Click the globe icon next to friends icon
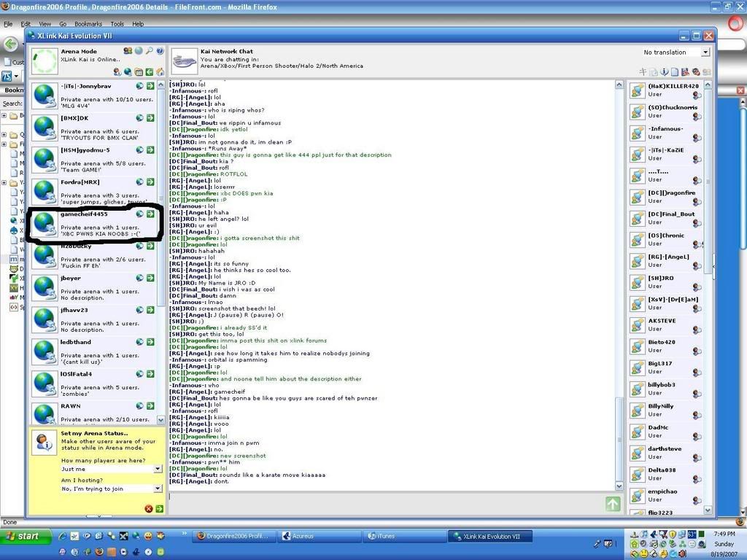The width and height of the screenshot is (747, 560). [x=139, y=50]
